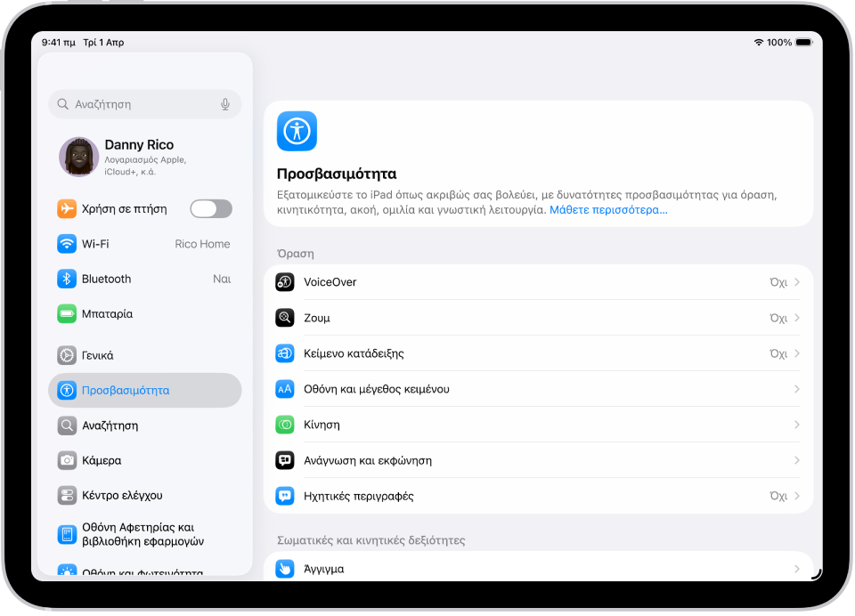Viewport: 855px width, 616px height.
Task: Click the Αναζήτηση search field
Action: 144,104
